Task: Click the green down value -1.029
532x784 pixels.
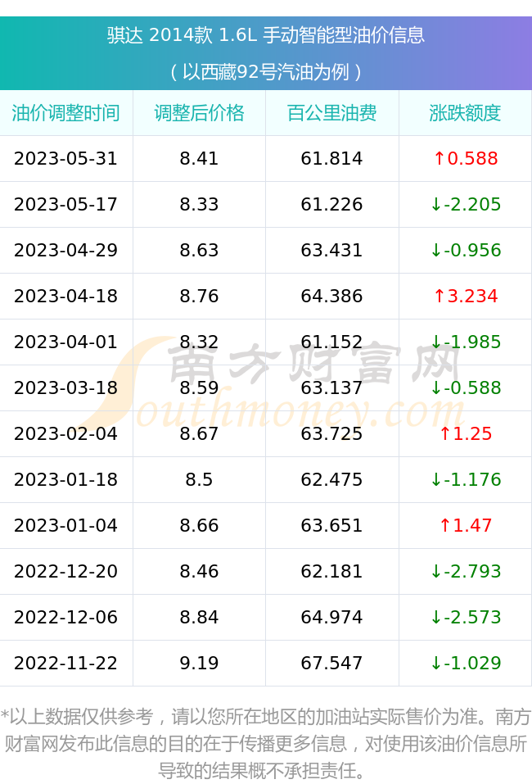Action: pyautogui.click(x=466, y=663)
